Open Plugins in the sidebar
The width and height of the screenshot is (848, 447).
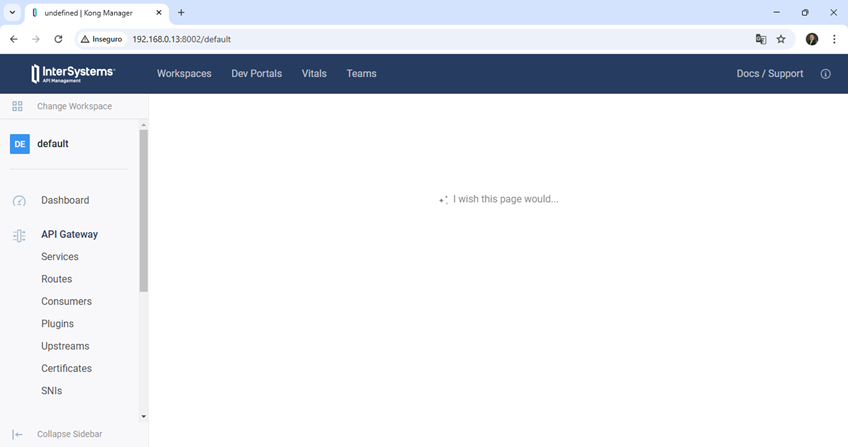[57, 324]
